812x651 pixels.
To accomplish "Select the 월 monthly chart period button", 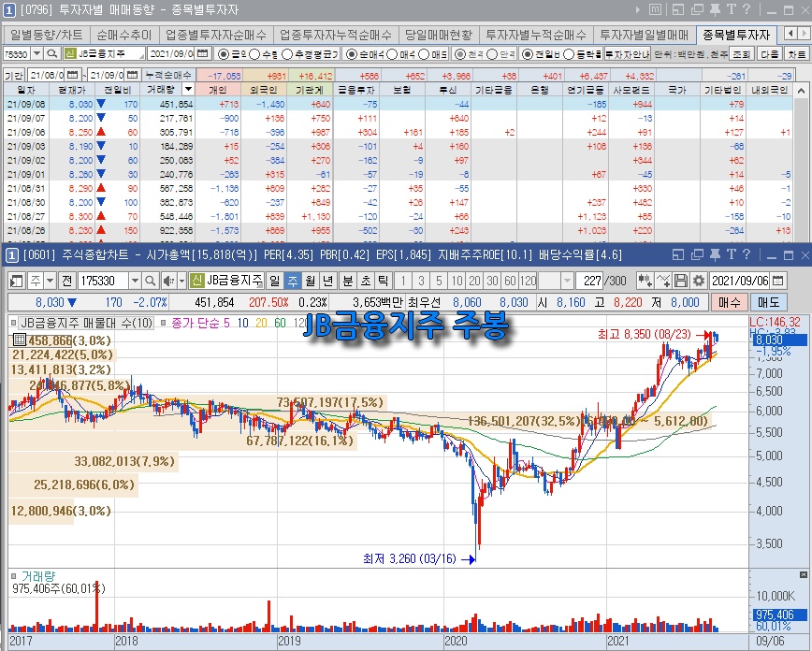I will coord(311,282).
